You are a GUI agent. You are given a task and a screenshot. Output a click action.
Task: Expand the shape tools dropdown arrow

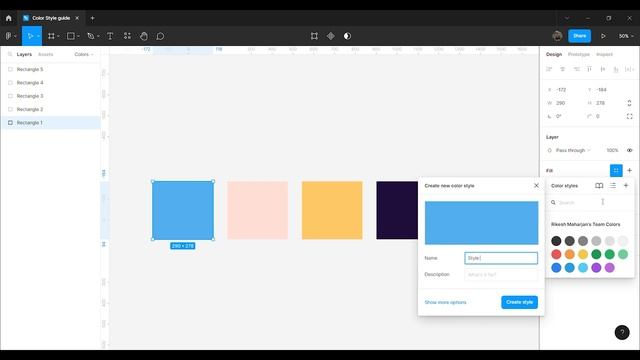coord(78,36)
